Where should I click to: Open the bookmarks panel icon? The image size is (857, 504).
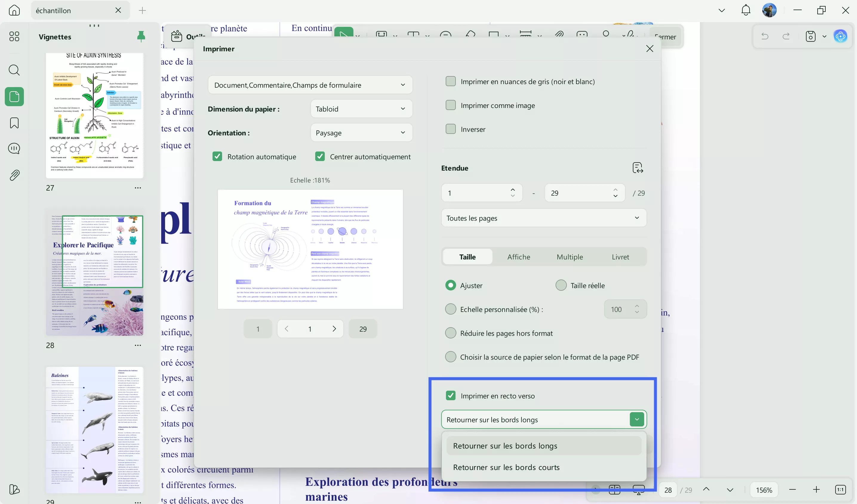[x=14, y=123]
